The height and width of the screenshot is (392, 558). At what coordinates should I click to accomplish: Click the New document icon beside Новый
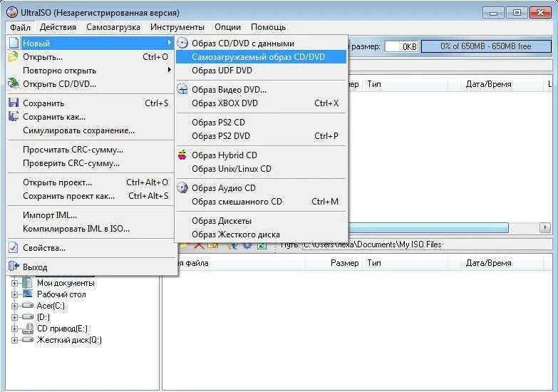14,43
